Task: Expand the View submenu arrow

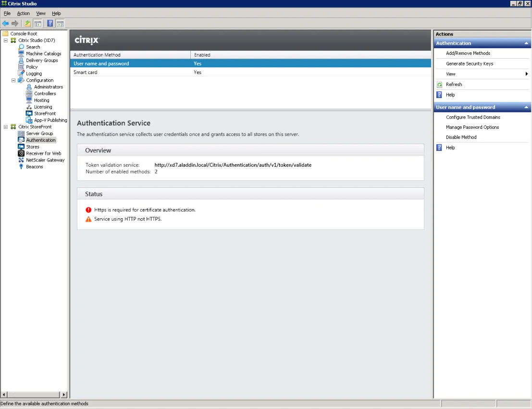Action: point(526,74)
